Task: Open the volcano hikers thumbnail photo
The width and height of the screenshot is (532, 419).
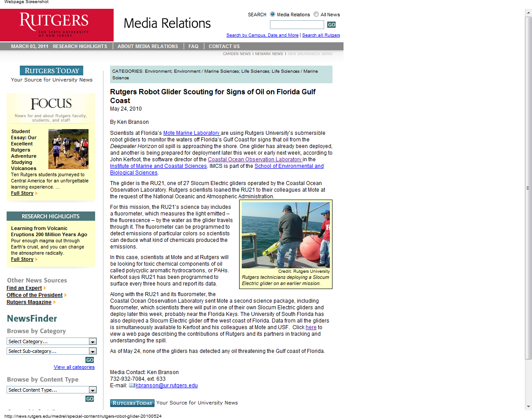Action: coord(68,149)
